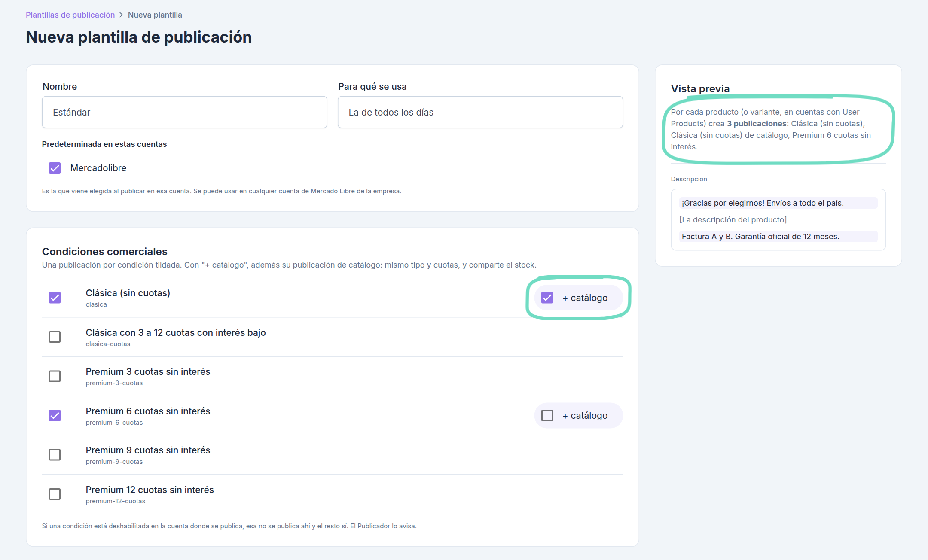The width and height of the screenshot is (928, 560).
Task: Click the Descripción label in preview
Action: 689,179
